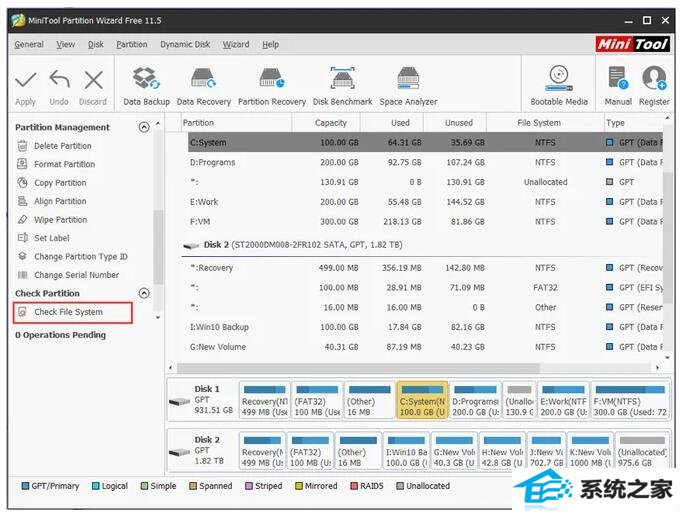This screenshot has height=516, width=681.
Task: Select the 499.00 MB *:Recovery row
Action: coord(426,268)
